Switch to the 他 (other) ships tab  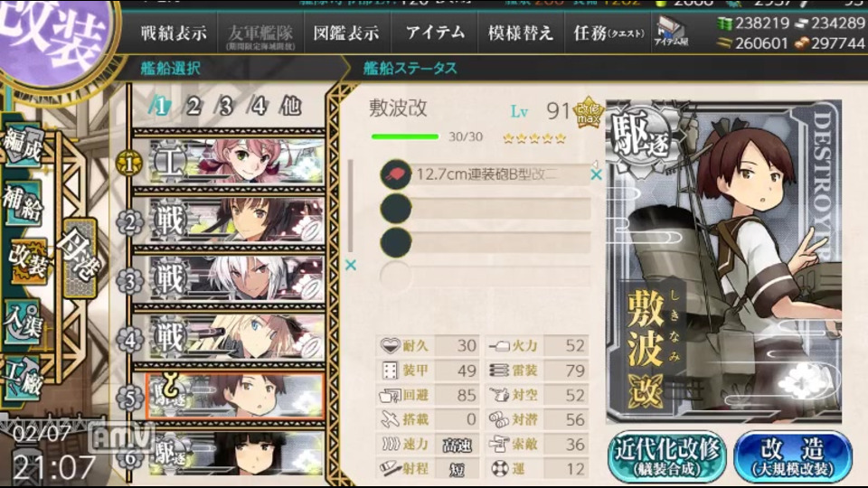290,105
